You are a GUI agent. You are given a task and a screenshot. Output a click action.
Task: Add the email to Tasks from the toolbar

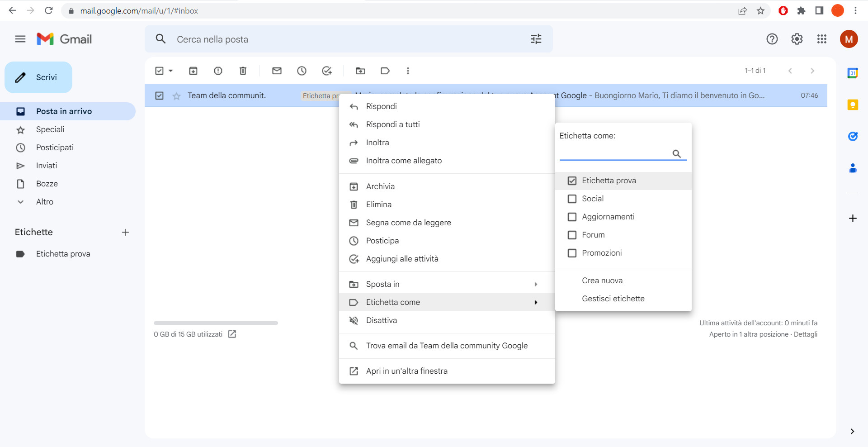point(327,71)
